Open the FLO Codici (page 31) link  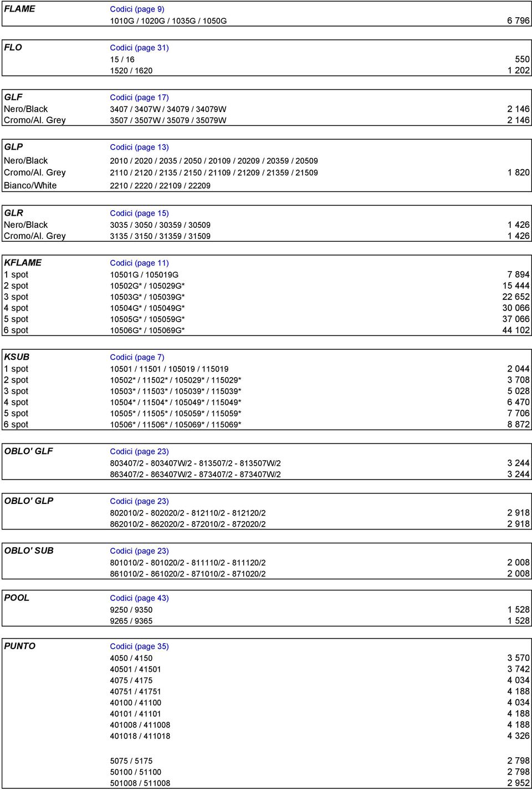coord(139,48)
